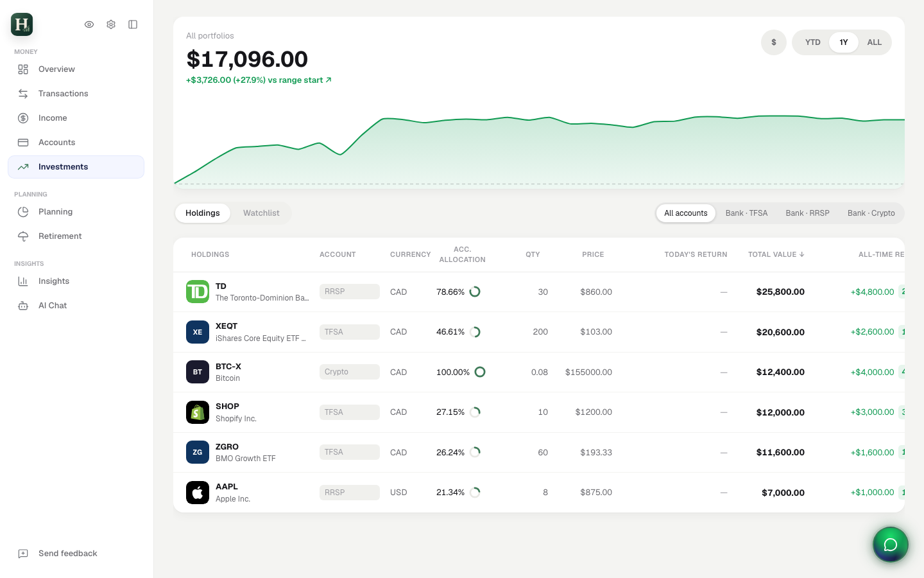This screenshot has width=924, height=578.
Task: Open Planning page
Action: point(76,212)
